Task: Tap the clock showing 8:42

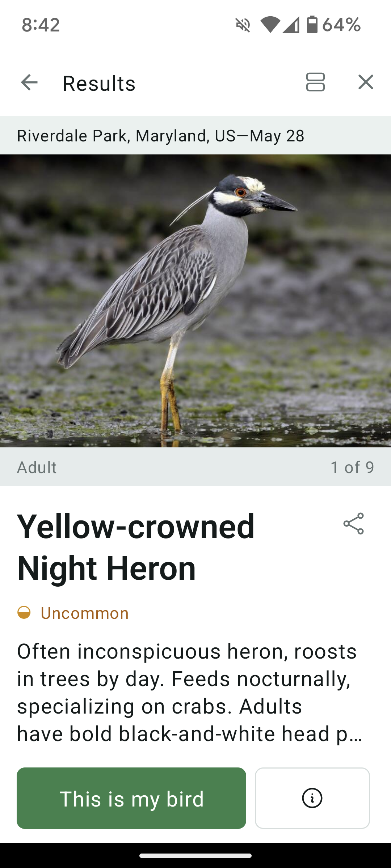Action: [41, 25]
